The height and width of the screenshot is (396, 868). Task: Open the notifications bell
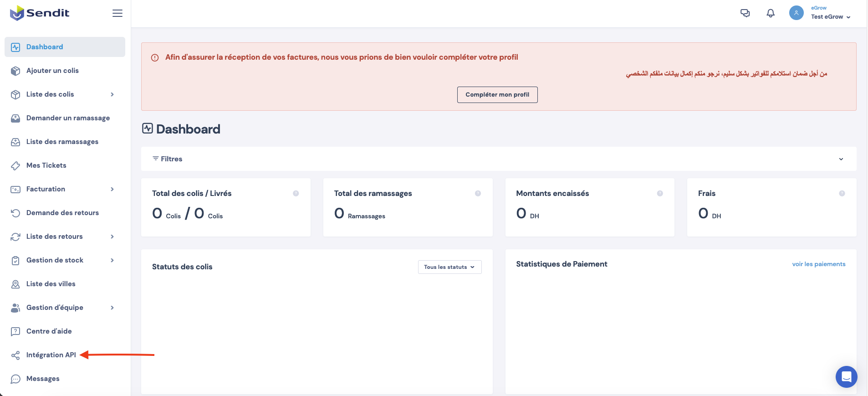(771, 13)
